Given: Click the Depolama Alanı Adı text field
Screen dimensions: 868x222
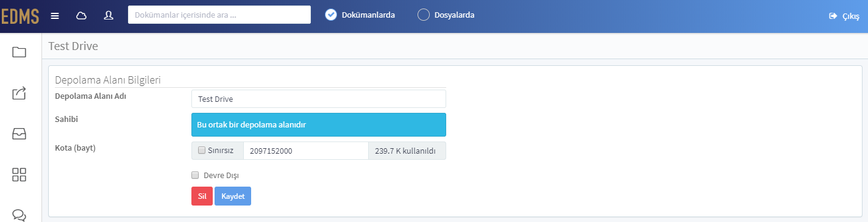Looking at the screenshot, I should tap(319, 99).
